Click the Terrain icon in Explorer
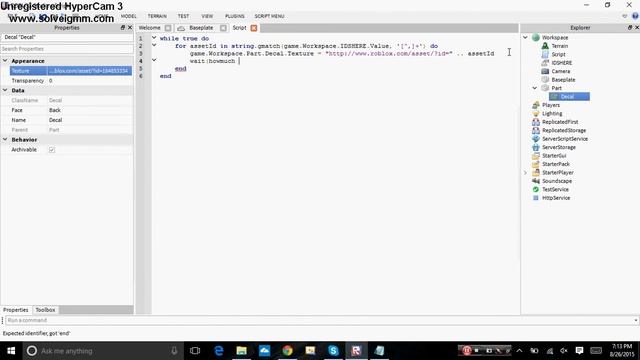The height and width of the screenshot is (360, 640). [x=545, y=46]
